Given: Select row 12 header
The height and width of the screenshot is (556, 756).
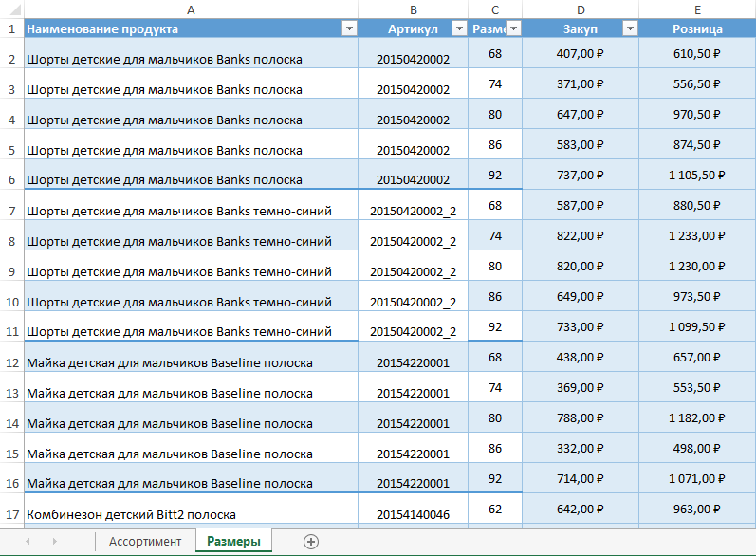Looking at the screenshot, I should coord(12,358).
